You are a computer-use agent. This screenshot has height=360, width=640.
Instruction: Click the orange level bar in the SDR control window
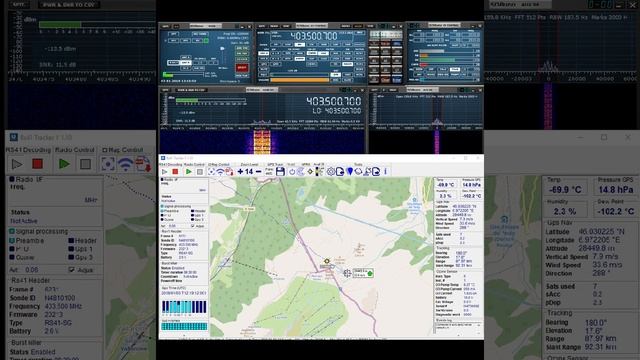click(x=299, y=80)
